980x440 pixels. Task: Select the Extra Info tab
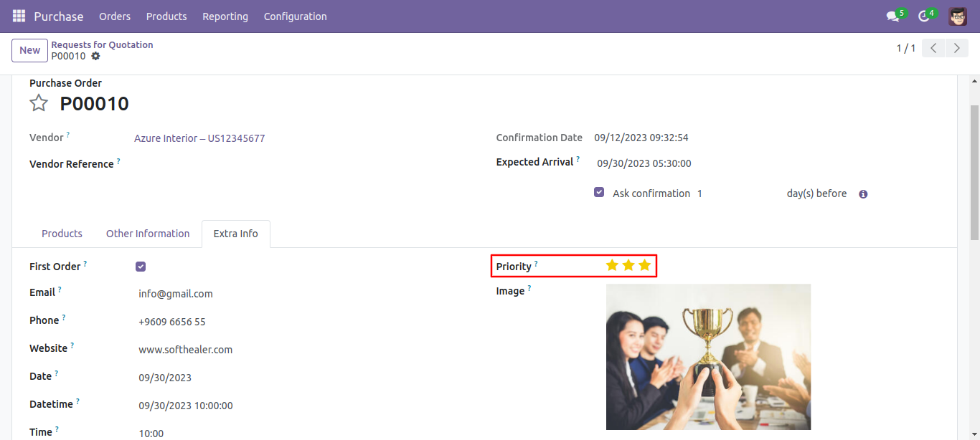click(x=235, y=234)
